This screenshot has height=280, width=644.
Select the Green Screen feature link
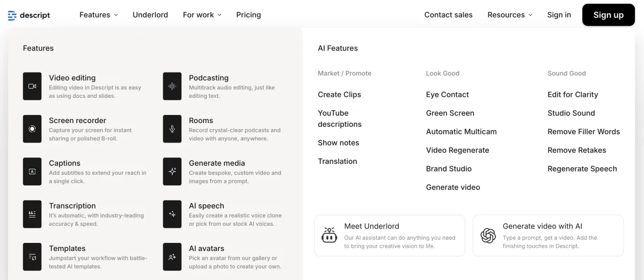click(x=450, y=113)
